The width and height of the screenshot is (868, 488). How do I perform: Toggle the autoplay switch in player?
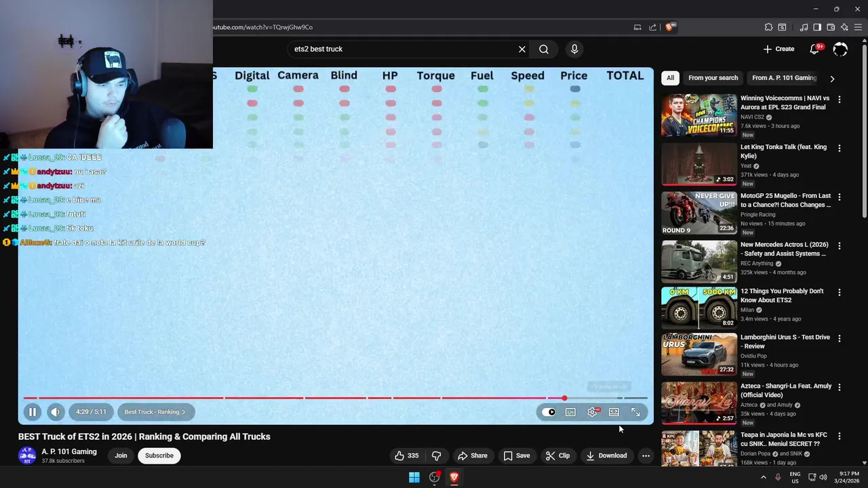549,412
